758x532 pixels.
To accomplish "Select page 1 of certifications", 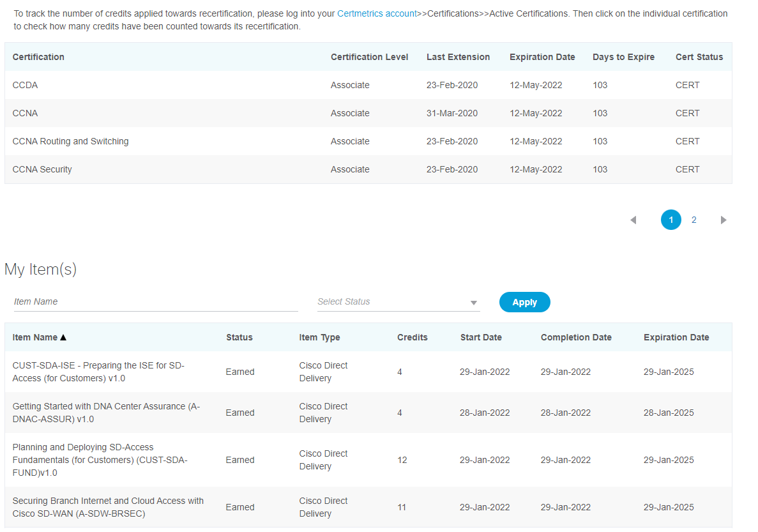I will pyautogui.click(x=671, y=220).
